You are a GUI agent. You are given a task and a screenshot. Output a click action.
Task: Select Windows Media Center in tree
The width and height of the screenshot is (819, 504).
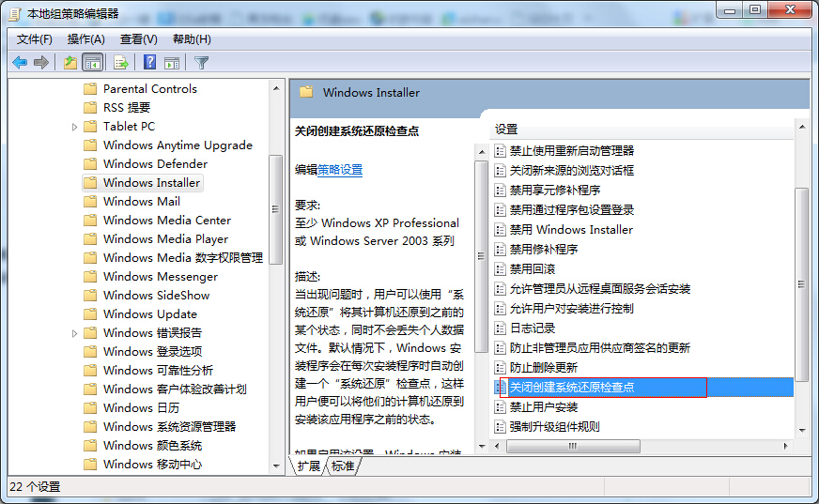click(x=166, y=221)
